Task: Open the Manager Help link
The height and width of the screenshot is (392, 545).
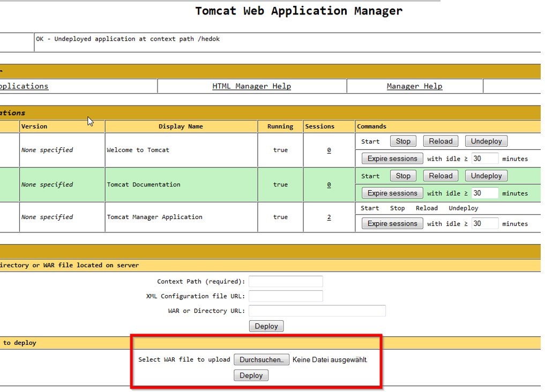Action: (x=414, y=86)
